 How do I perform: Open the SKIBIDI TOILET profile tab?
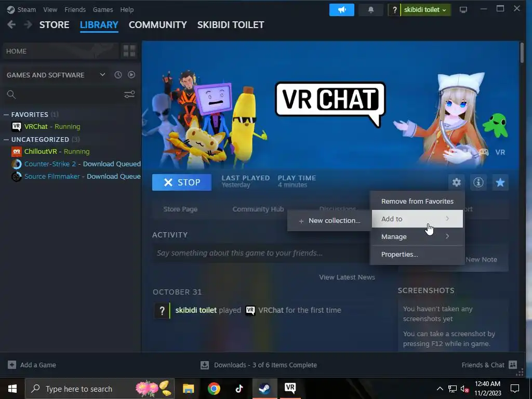[x=231, y=25]
